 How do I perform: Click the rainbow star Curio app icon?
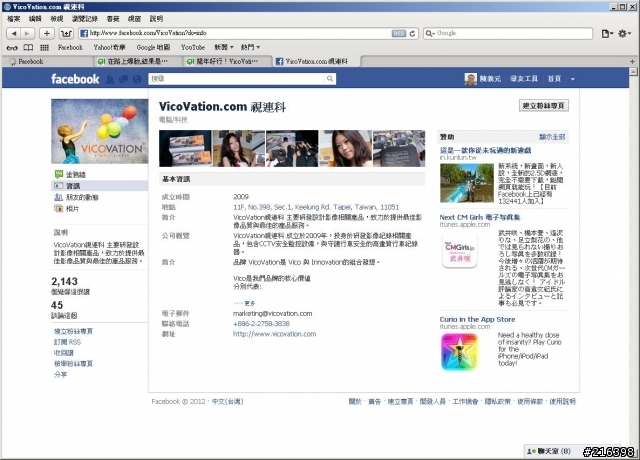(x=459, y=352)
